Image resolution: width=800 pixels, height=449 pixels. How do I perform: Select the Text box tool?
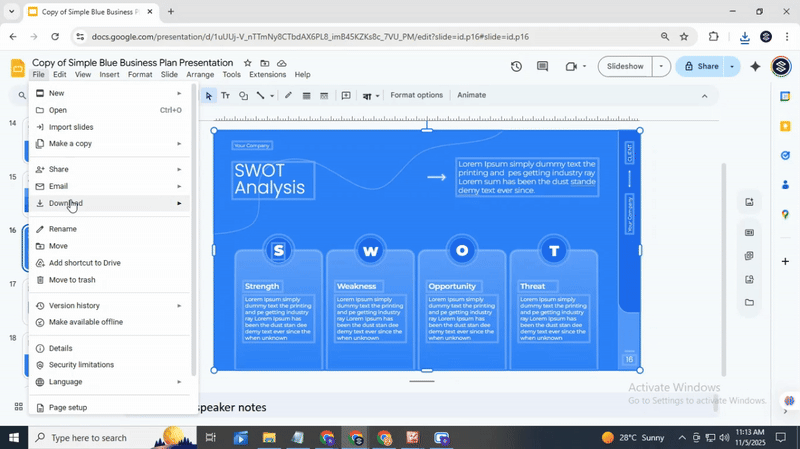coord(225,96)
